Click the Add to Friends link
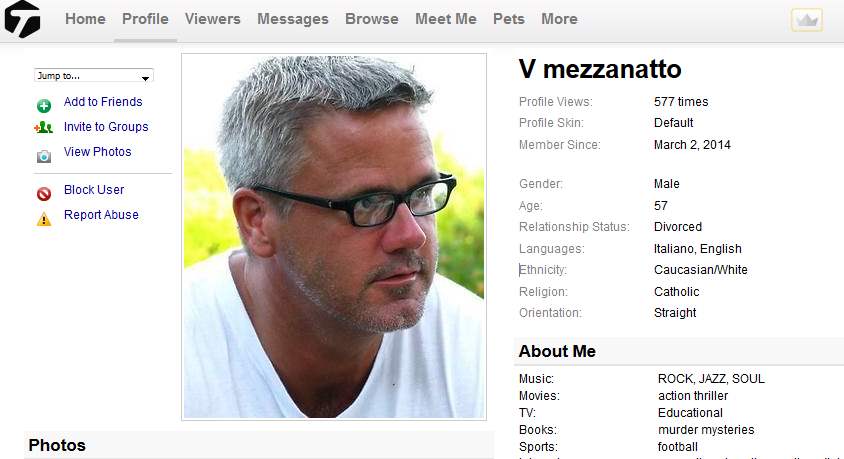 tap(103, 102)
